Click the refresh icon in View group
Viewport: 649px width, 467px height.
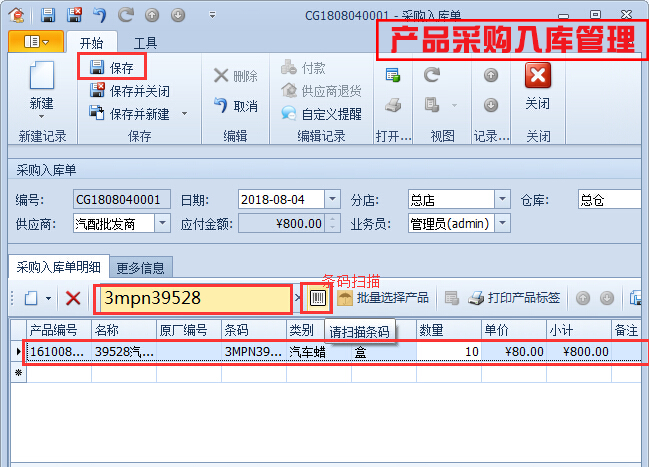point(432,75)
